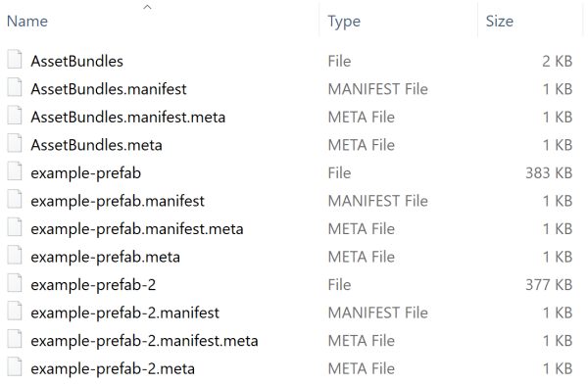Click MANIFEST File type of example-prefab-2.manifest
The width and height of the screenshot is (588, 385).
[378, 313]
